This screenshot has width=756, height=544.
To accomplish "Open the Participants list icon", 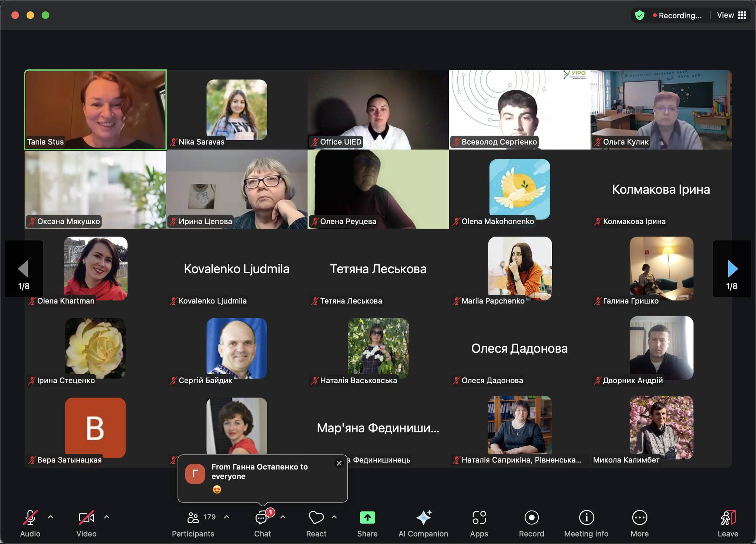I will [193, 517].
